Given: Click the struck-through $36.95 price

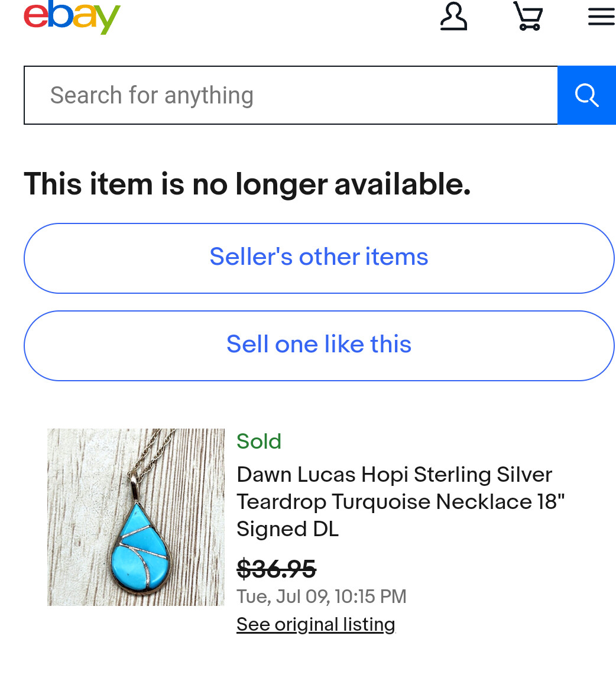Looking at the screenshot, I should [276, 569].
